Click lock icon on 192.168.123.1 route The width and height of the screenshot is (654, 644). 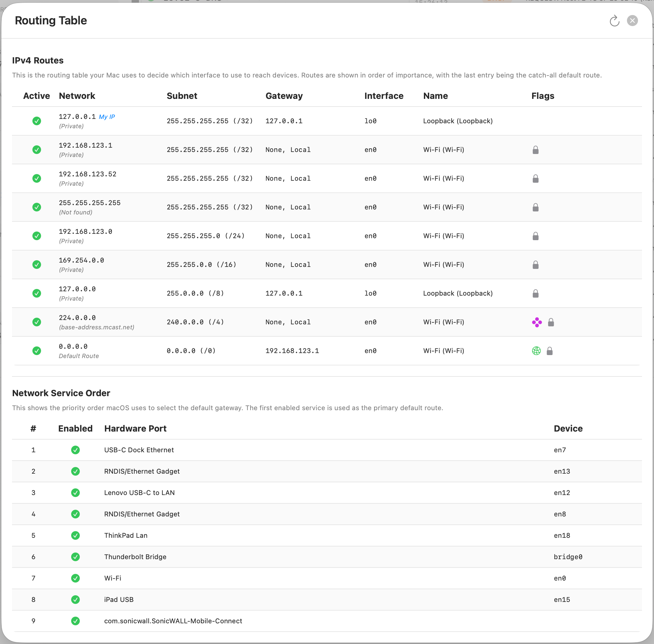point(535,150)
